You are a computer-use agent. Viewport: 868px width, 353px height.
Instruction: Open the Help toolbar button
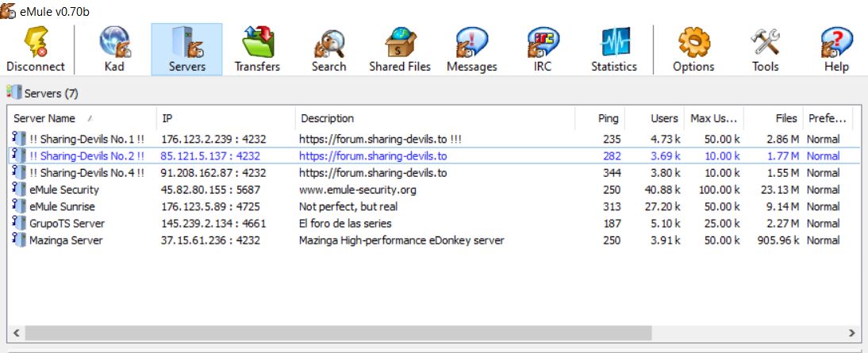[x=836, y=49]
